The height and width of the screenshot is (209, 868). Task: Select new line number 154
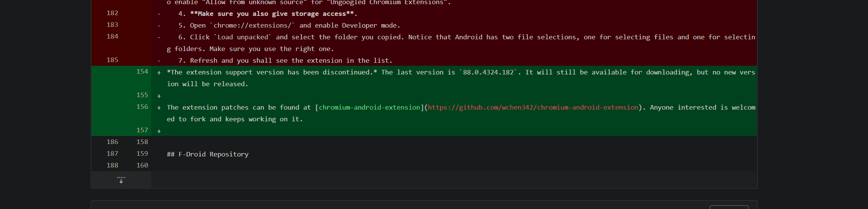click(142, 72)
